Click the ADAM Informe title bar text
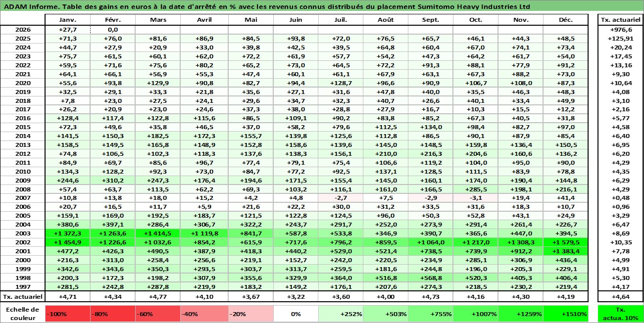644x323 pixels. coord(266,7)
